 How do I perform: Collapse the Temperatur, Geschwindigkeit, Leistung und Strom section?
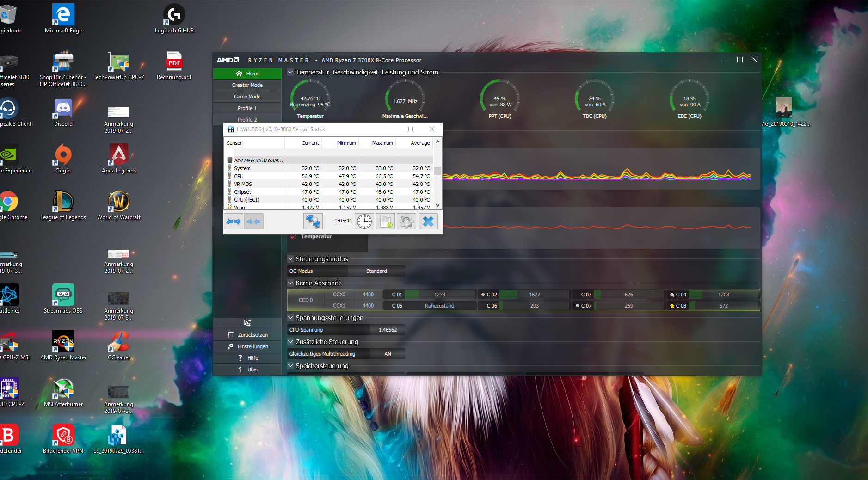click(x=290, y=72)
